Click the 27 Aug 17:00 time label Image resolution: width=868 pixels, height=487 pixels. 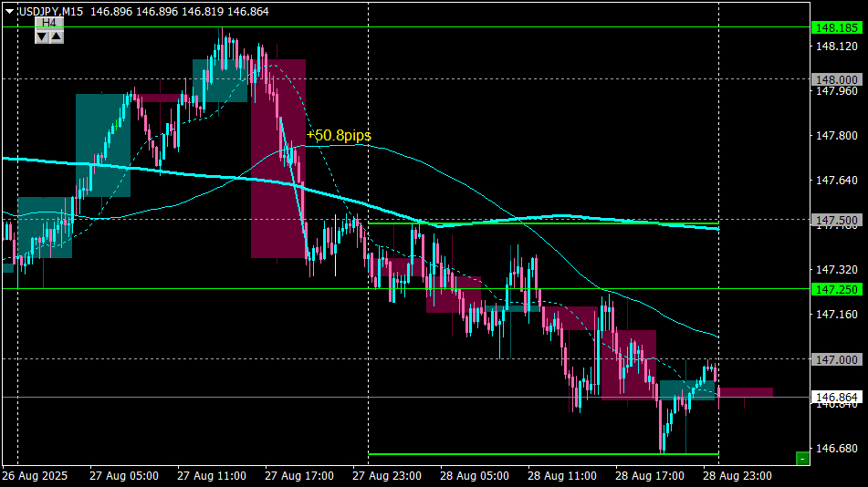pyautogui.click(x=299, y=476)
